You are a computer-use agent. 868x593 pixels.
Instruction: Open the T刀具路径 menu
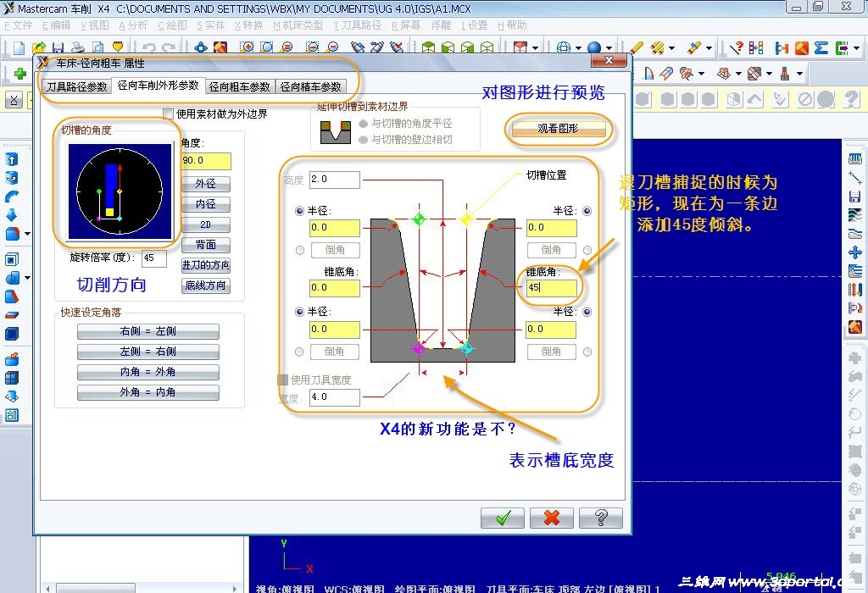[x=357, y=25]
